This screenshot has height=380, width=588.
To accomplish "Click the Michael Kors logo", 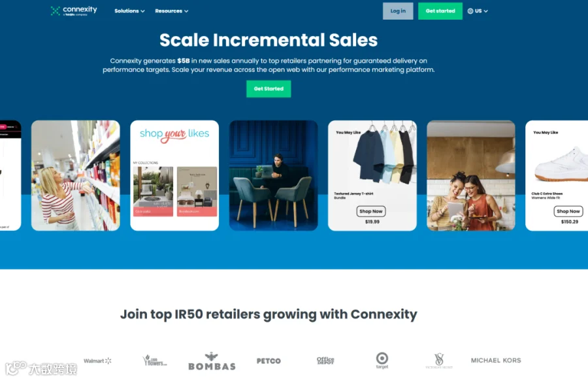I will point(496,360).
